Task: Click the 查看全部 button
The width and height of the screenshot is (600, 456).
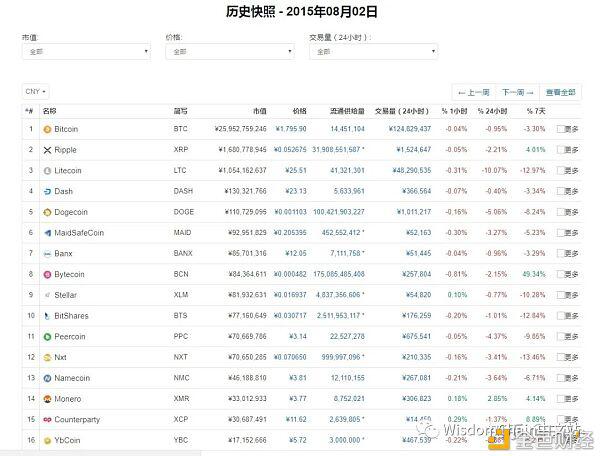Action: (561, 93)
